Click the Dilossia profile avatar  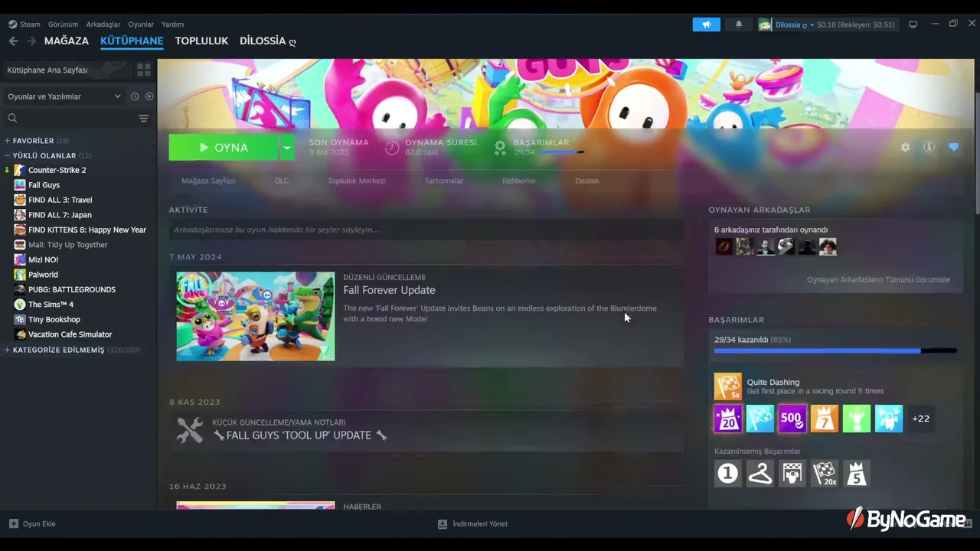point(765,24)
